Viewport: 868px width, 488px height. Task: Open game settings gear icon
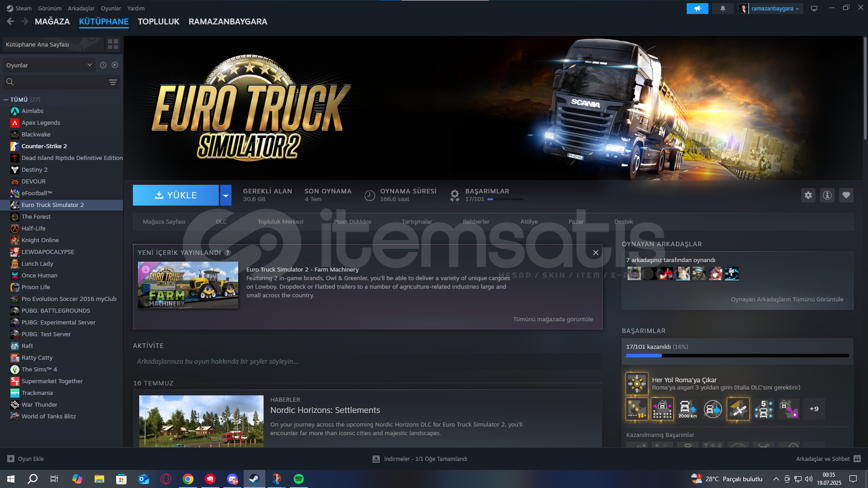808,195
